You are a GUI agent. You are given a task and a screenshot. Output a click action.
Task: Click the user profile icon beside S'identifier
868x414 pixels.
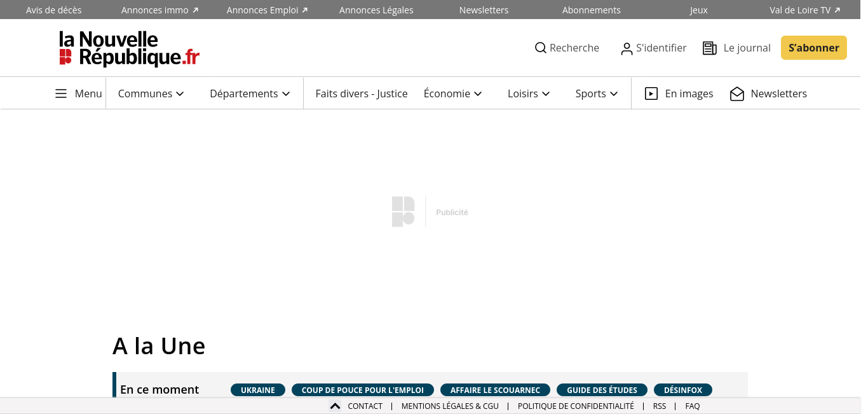tap(627, 48)
